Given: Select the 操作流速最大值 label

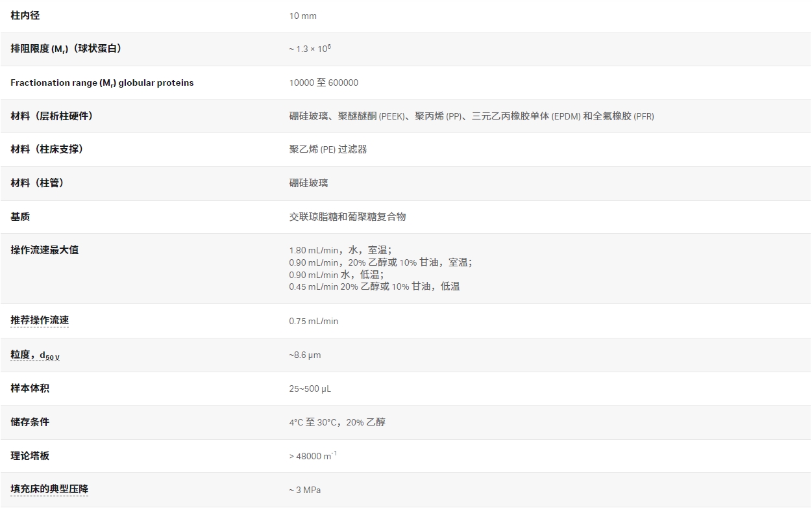Looking at the screenshot, I should [x=43, y=249].
